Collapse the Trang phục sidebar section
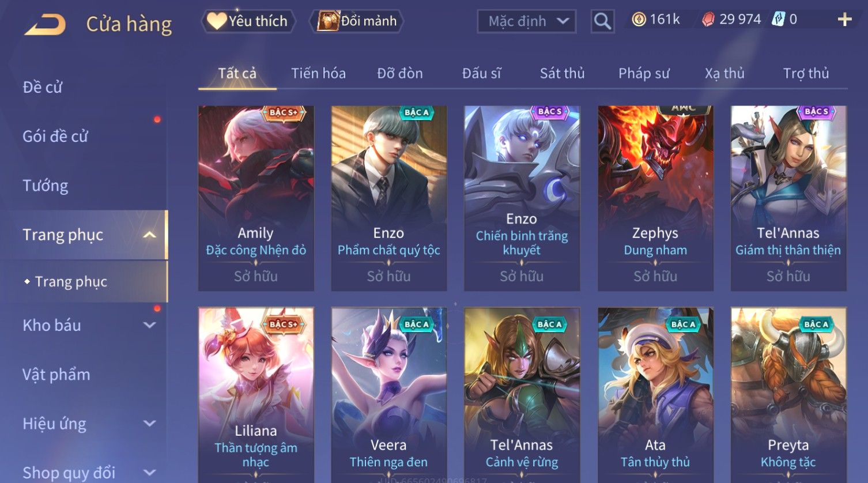Image resolution: width=868 pixels, height=483 pixels. (149, 235)
